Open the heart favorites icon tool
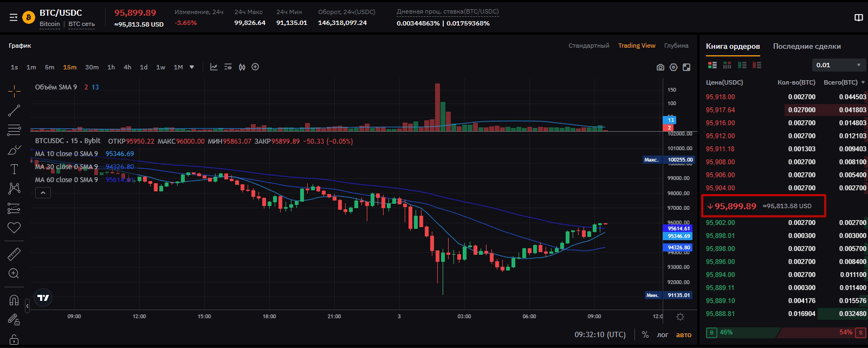 coord(14,228)
